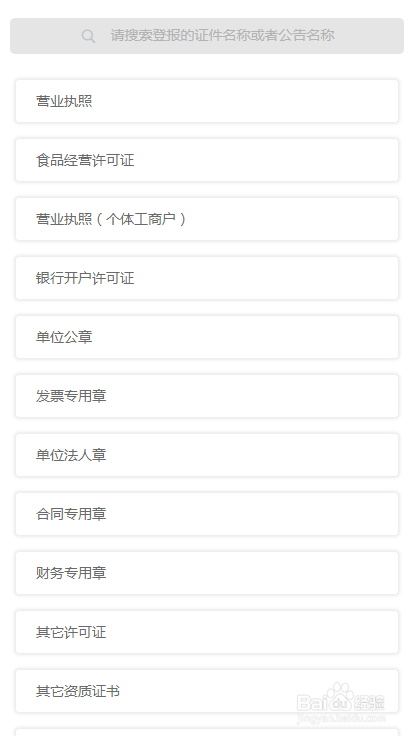
Task: Pick the 单位公章 entry
Action: tap(207, 337)
